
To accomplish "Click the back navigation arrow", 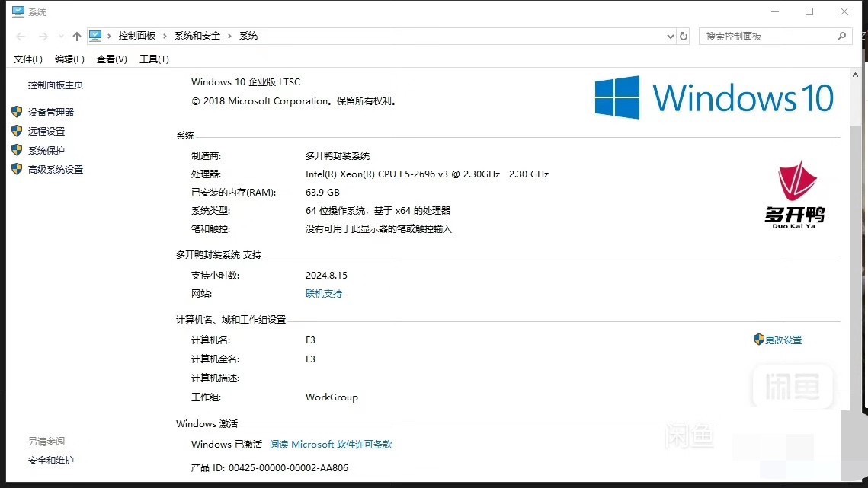I will (x=21, y=36).
